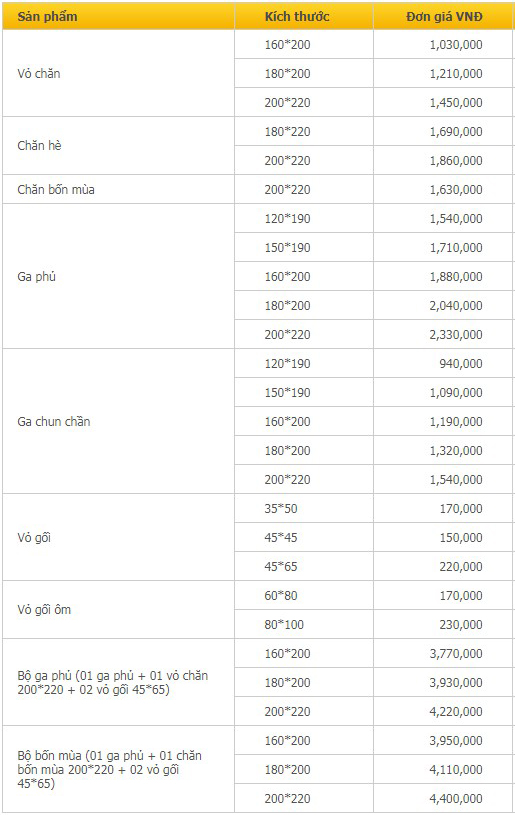Click the price 1,630,000
This screenshot has width=515, height=815.
pos(443,189)
